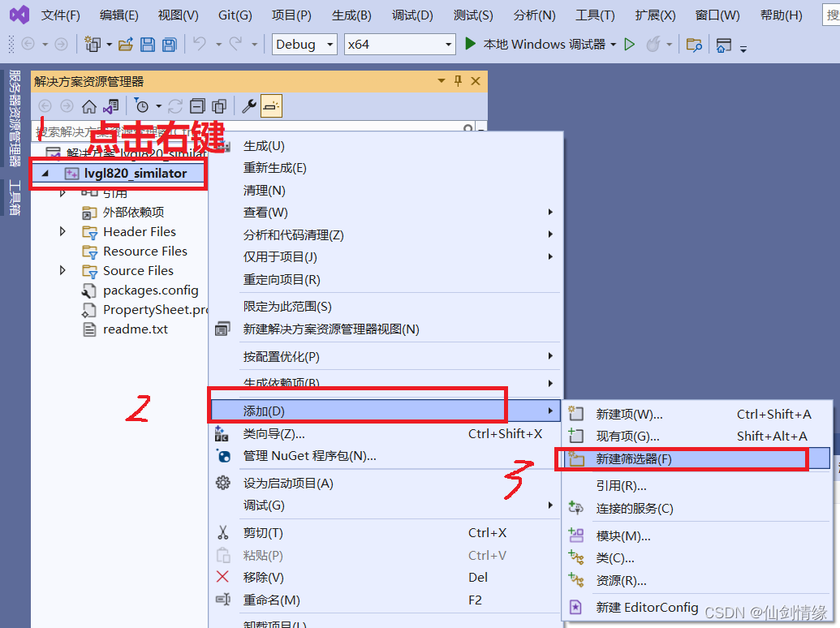The image size is (840, 628).
Task: Choose 剪切(T) from context menu
Action: [x=386, y=533]
